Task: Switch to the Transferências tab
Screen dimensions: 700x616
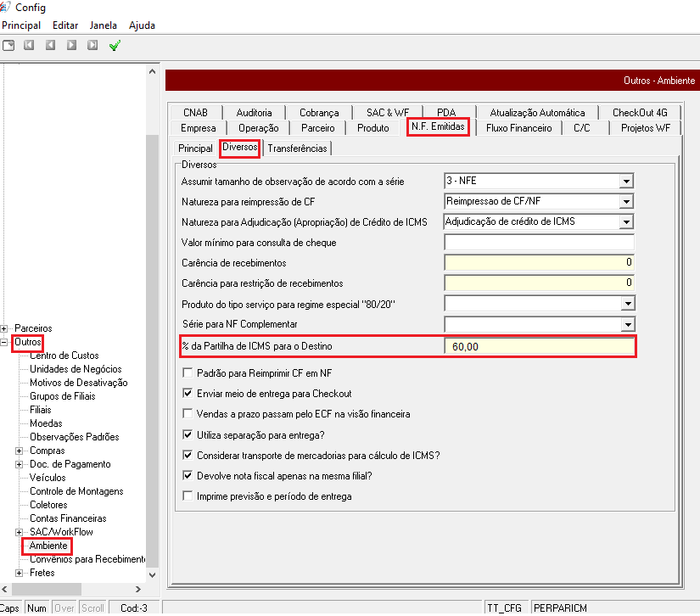Action: 296,148
